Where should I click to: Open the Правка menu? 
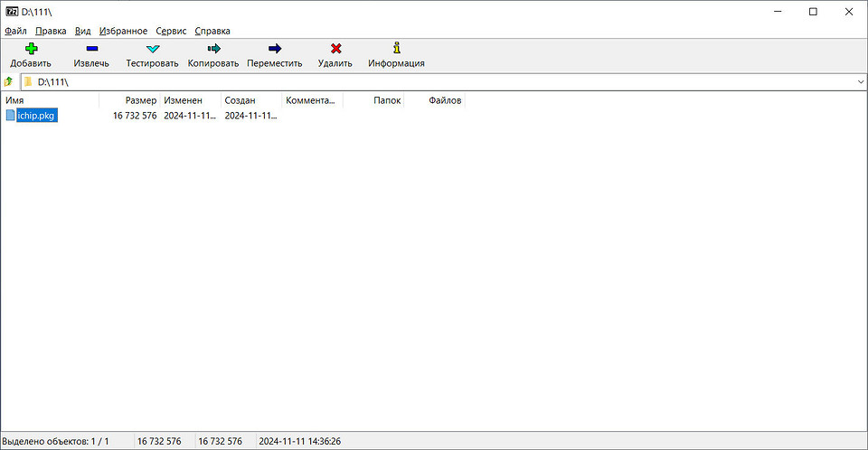pos(51,31)
